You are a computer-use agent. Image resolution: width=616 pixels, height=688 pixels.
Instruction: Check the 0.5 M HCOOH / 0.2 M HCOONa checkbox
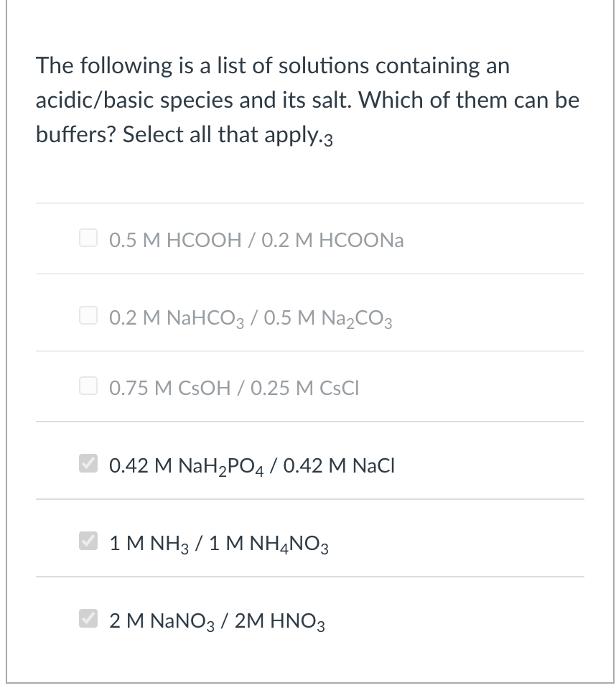tap(88, 237)
